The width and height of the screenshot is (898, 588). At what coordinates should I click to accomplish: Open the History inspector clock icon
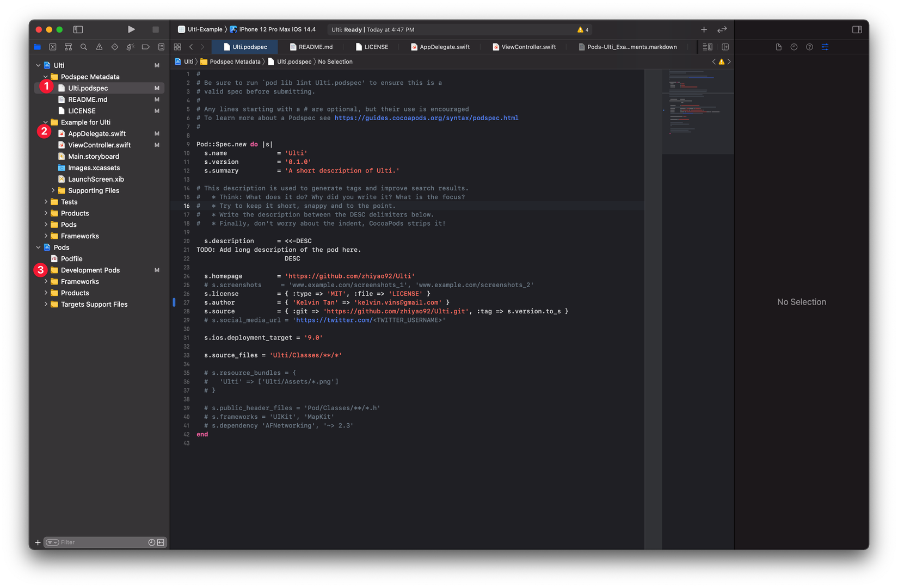(794, 47)
